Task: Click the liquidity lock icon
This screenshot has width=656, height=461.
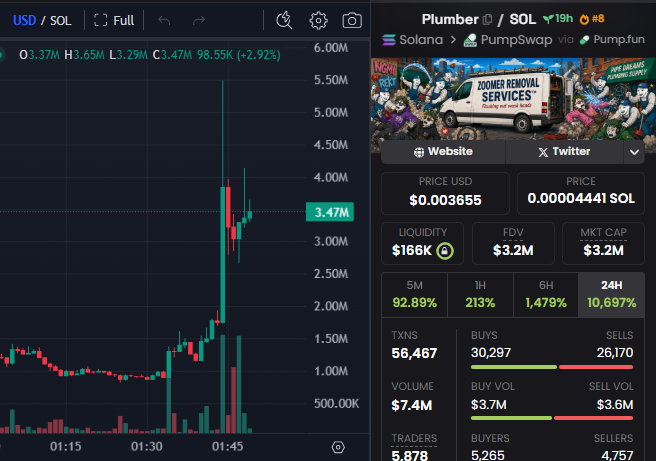Action: tap(445, 251)
